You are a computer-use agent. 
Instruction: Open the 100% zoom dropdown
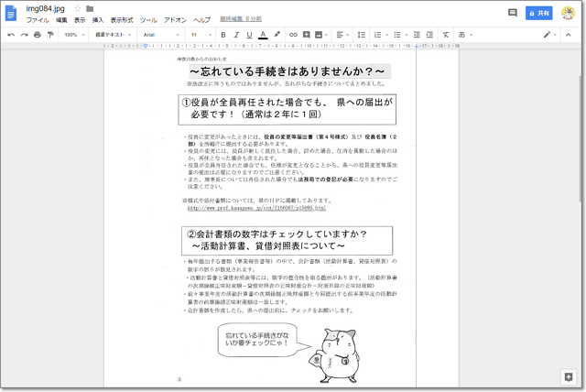coord(72,34)
